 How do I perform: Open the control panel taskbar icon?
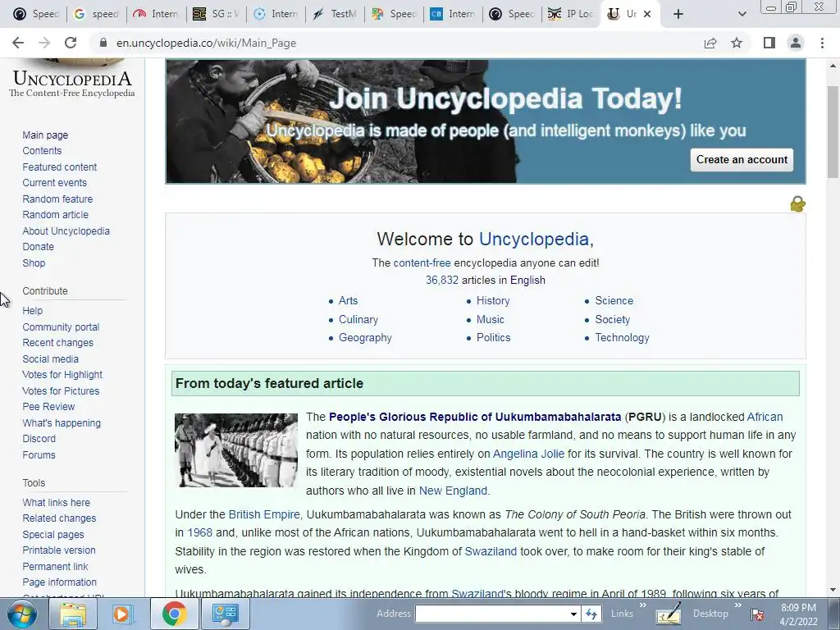(x=225, y=614)
